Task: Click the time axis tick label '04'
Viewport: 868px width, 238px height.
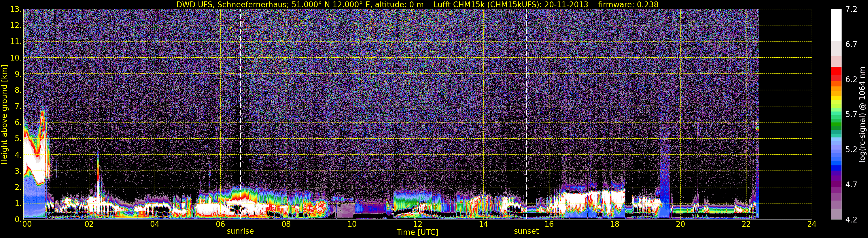Action: [x=155, y=224]
